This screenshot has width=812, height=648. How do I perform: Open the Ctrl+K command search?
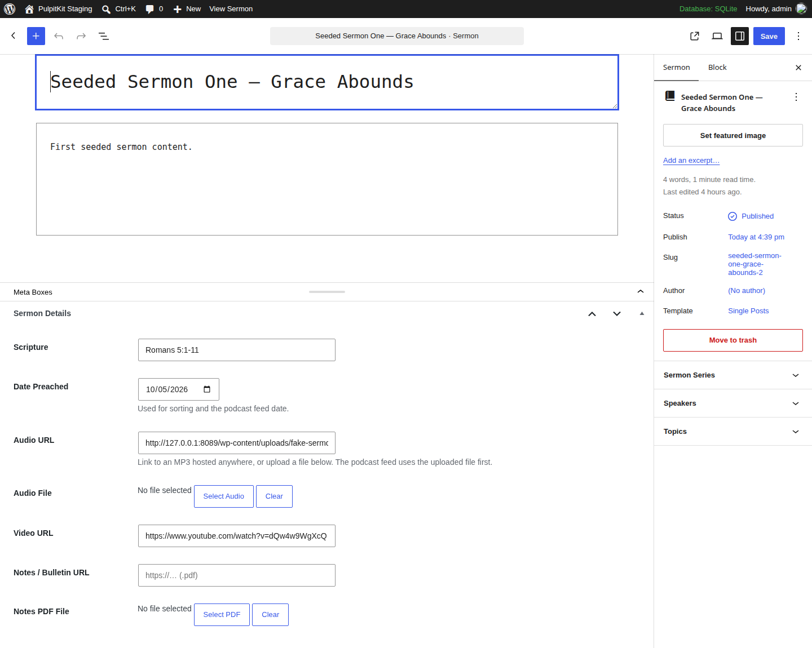(119, 9)
